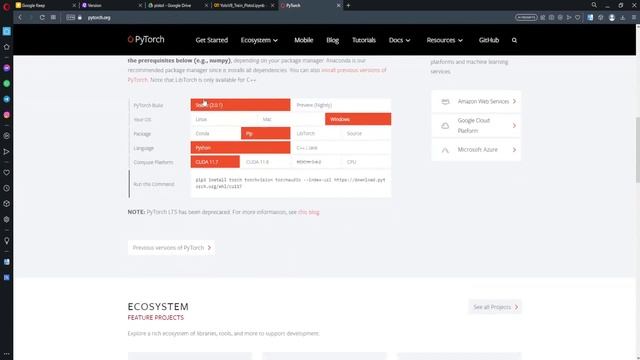
Task: Open Google Cloud Platform chevron card
Action: coord(476,126)
